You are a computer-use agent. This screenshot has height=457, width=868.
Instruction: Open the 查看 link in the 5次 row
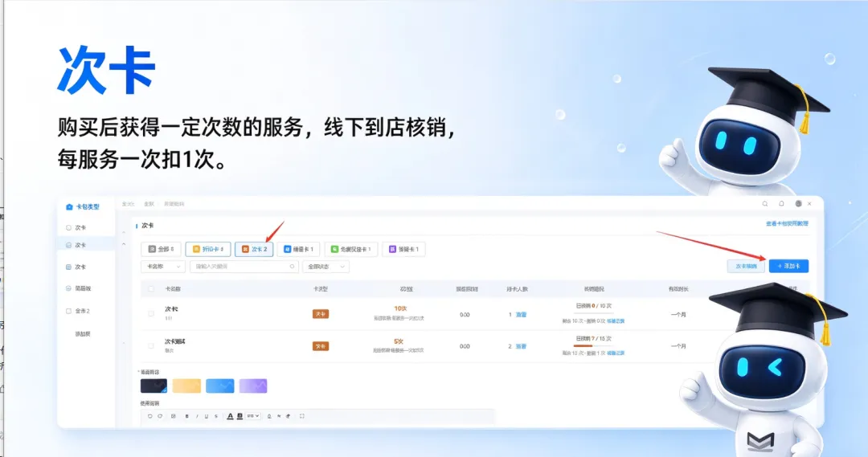[521, 346]
